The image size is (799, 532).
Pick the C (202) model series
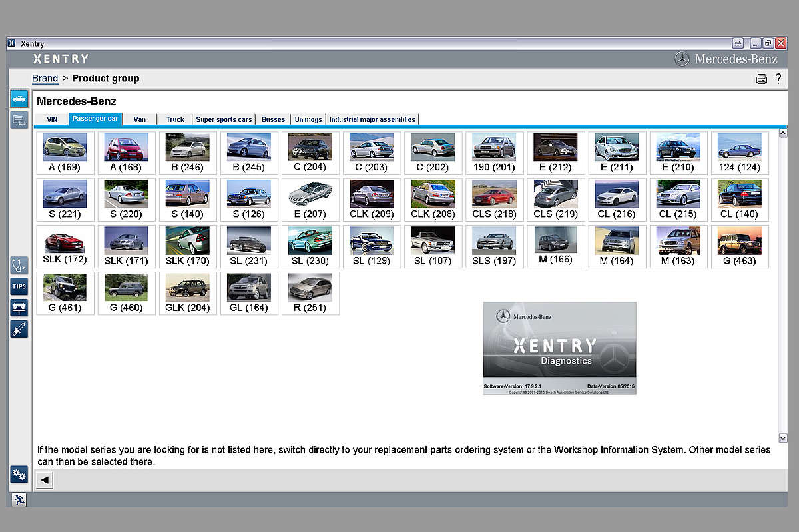point(432,153)
